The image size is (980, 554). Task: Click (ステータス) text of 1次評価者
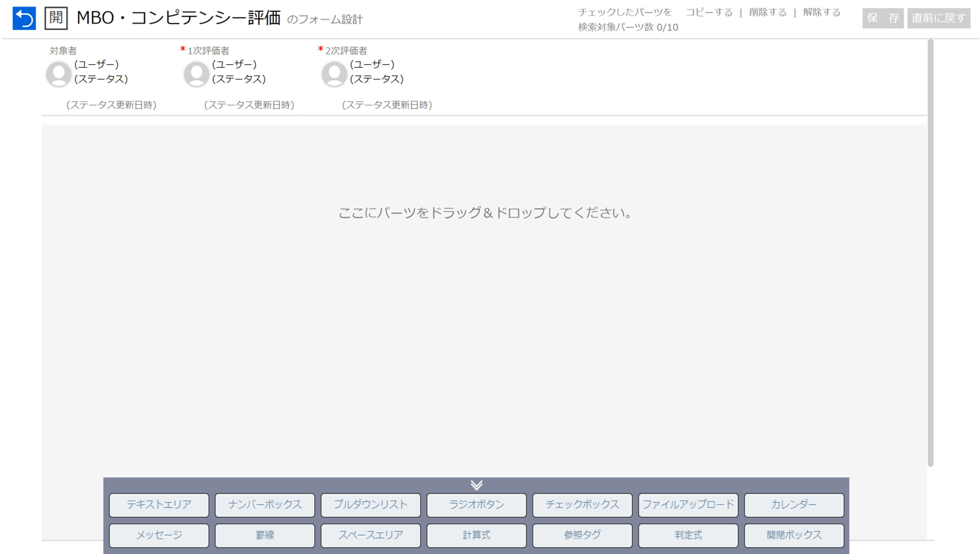[239, 79]
